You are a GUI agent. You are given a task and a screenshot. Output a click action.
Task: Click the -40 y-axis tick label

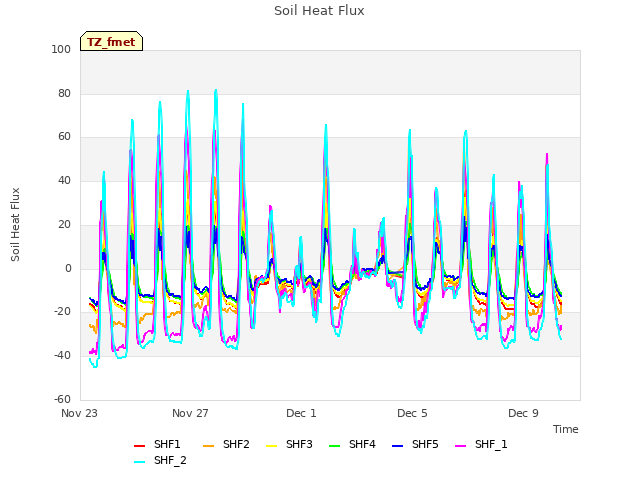pos(62,356)
